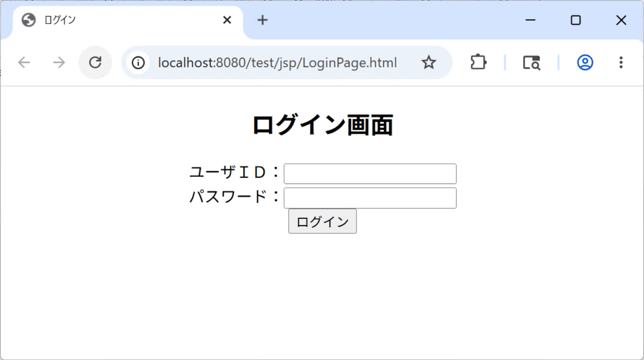This screenshot has width=644, height=360.
Task: Maximize the browser window
Action: coord(576,20)
